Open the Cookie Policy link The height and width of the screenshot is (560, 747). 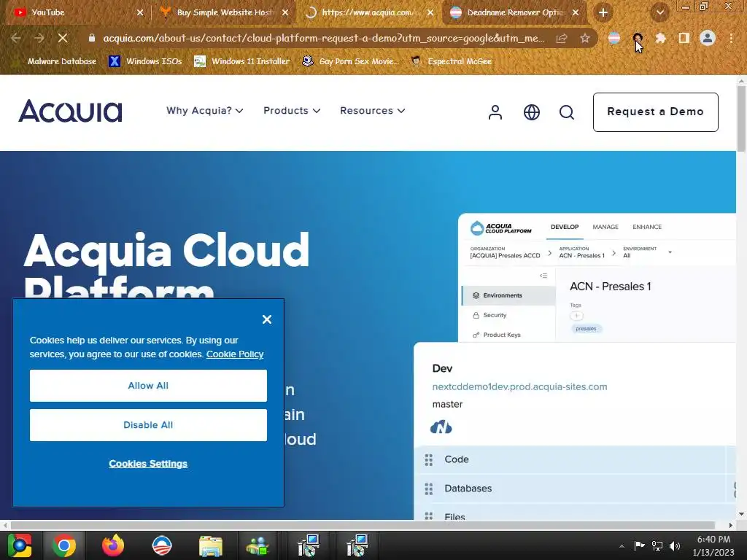coord(235,354)
